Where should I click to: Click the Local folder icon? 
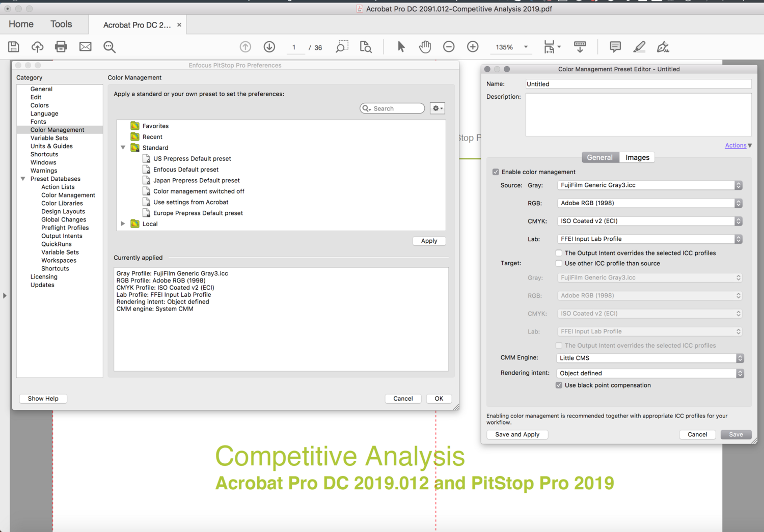pos(135,223)
